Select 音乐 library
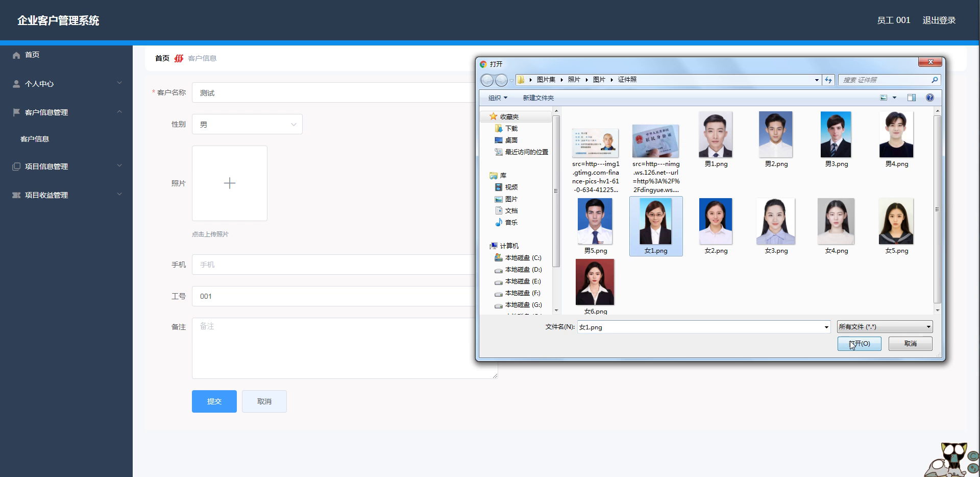This screenshot has height=477, width=980. click(x=511, y=223)
